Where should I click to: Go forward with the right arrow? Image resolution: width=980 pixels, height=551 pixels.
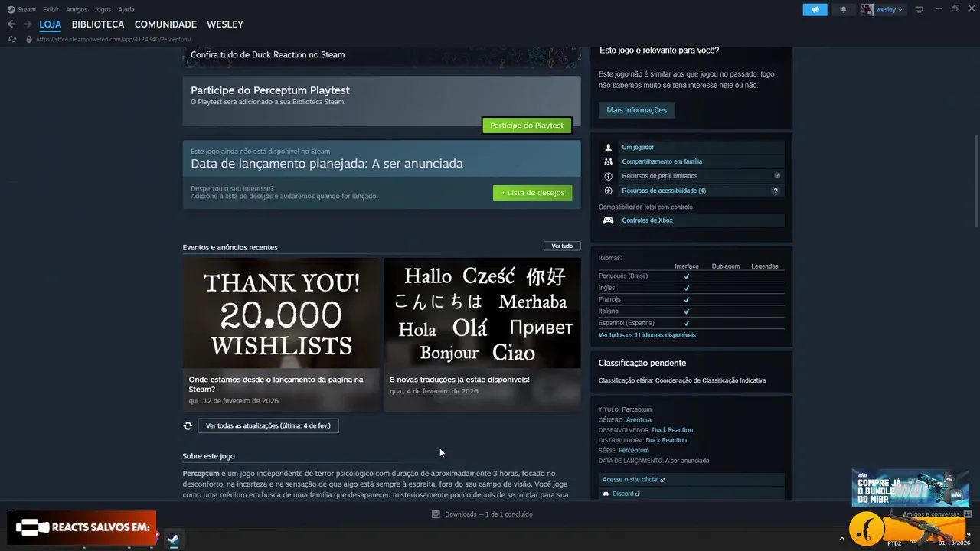(x=28, y=24)
